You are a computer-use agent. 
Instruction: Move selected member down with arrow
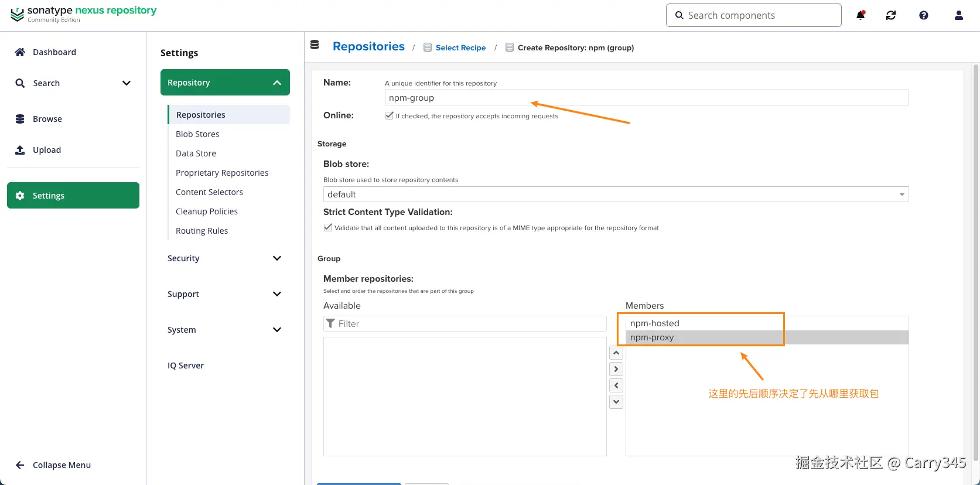pos(616,402)
